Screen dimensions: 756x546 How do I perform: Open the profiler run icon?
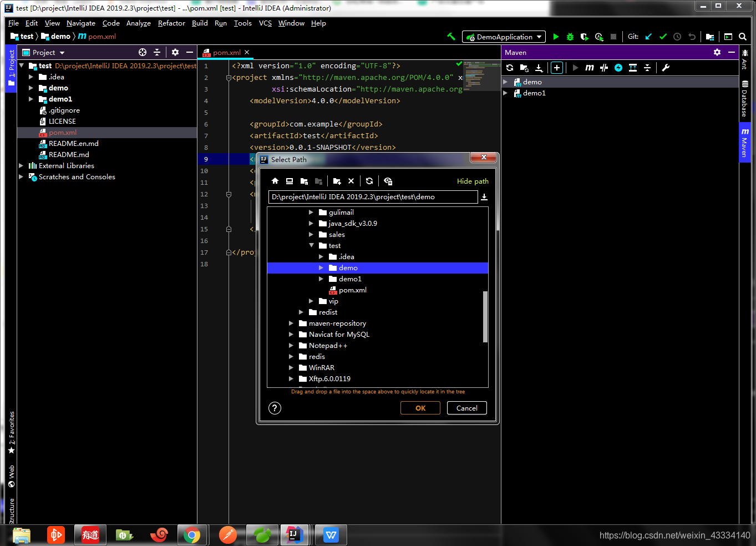599,37
